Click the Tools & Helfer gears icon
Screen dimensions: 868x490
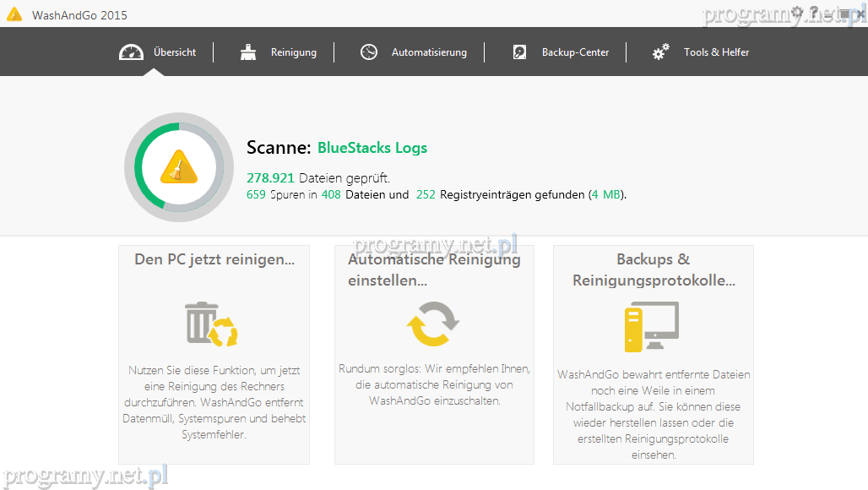pos(661,52)
